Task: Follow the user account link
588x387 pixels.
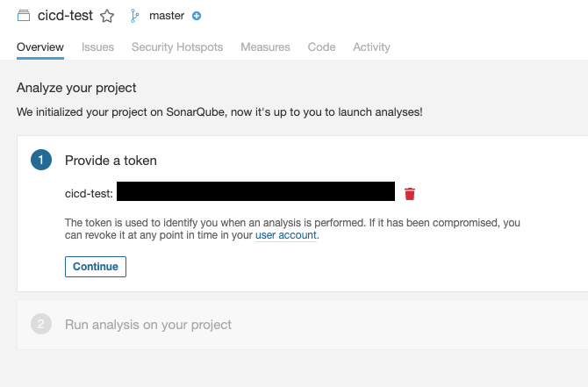Action: pyautogui.click(x=286, y=235)
